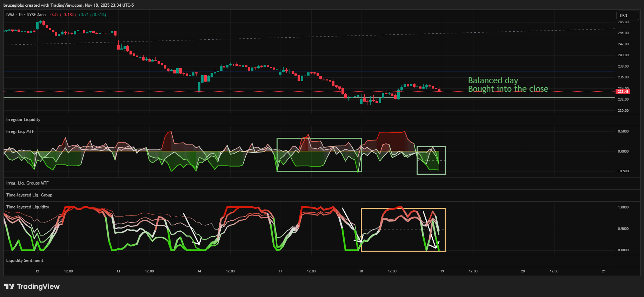Image resolution: width=644 pixels, height=297 pixels.
Task: Click the Time-layered Liq. Group pane title
Action: tap(29, 195)
